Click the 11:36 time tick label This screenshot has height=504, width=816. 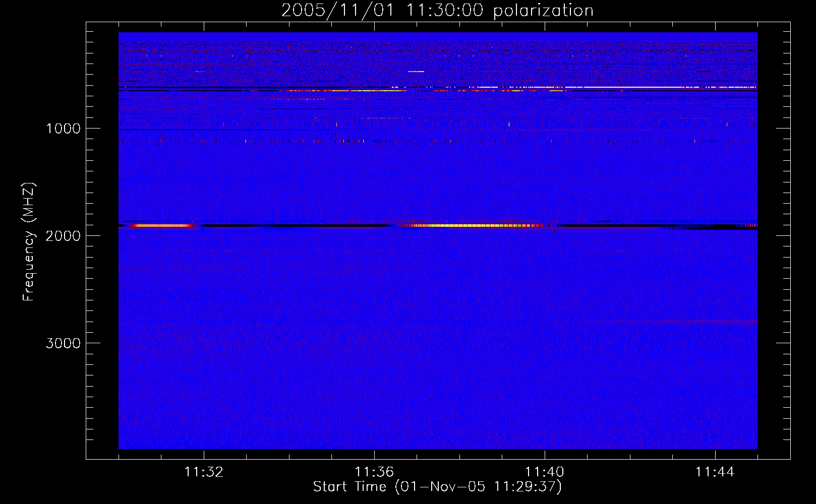tap(374, 472)
